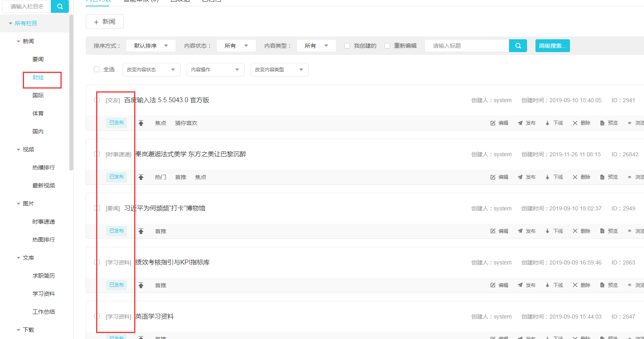
Task: Edit the 绩效考核指引与KPI指标库 article
Action: (x=499, y=285)
